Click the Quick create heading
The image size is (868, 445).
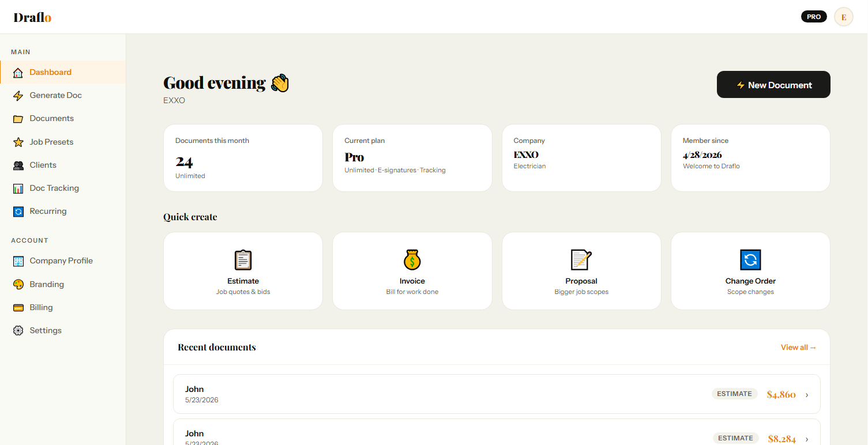pyautogui.click(x=190, y=217)
